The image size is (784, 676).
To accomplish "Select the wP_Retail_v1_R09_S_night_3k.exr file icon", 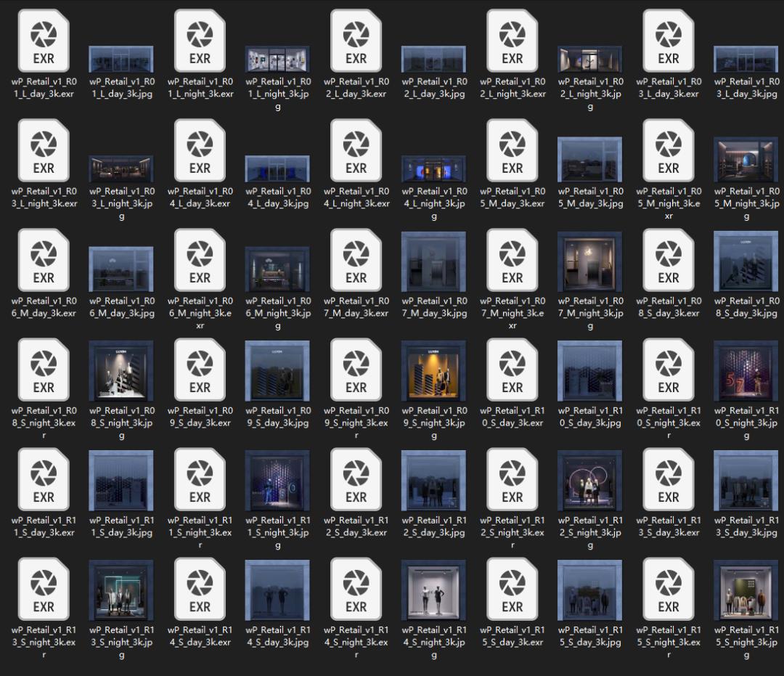I will pyautogui.click(x=356, y=370).
